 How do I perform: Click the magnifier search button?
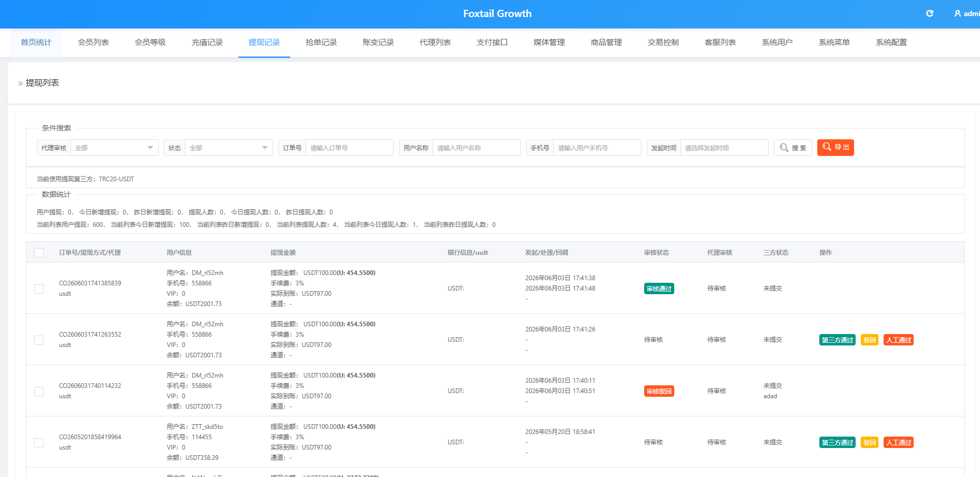[x=793, y=148]
